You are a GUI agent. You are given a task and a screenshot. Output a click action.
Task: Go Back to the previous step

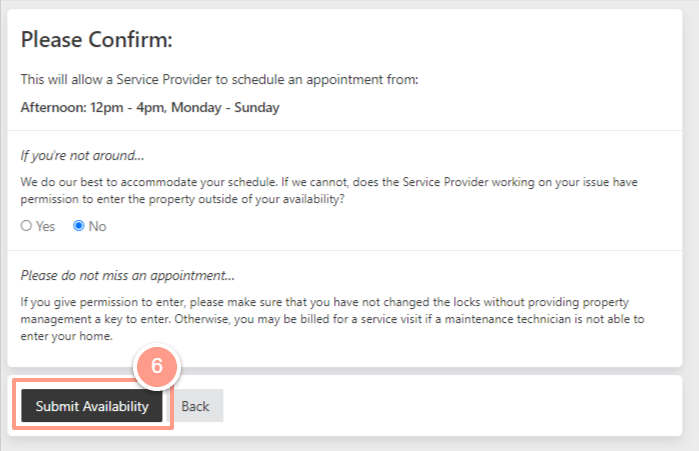(x=195, y=406)
